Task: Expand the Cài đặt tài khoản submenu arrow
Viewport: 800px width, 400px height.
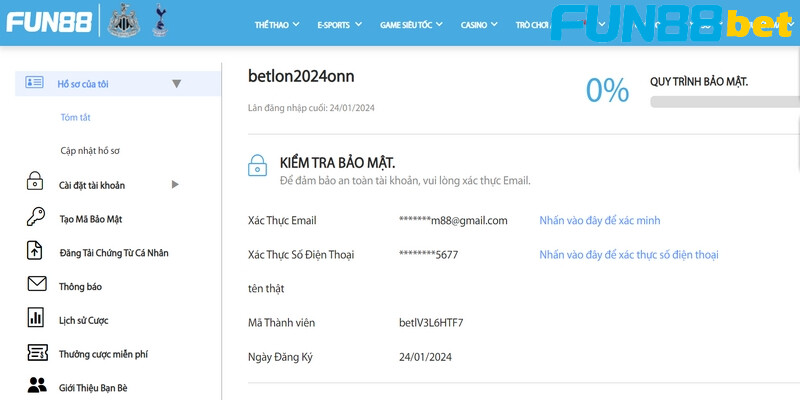Action: [x=175, y=185]
